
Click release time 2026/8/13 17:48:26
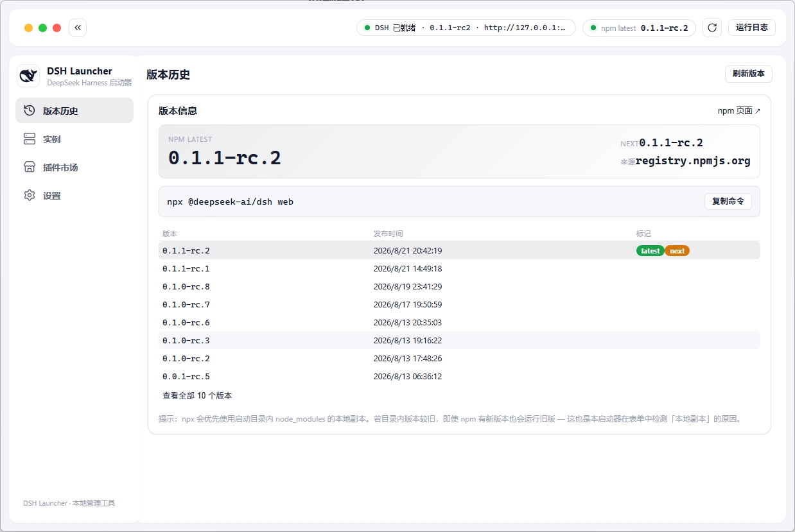408,359
